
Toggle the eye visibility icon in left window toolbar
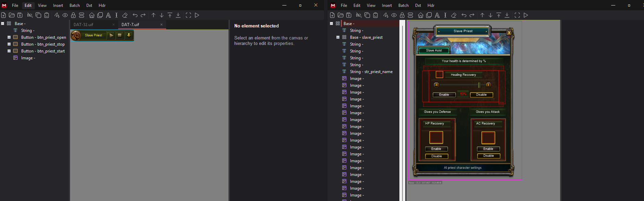click(65, 15)
